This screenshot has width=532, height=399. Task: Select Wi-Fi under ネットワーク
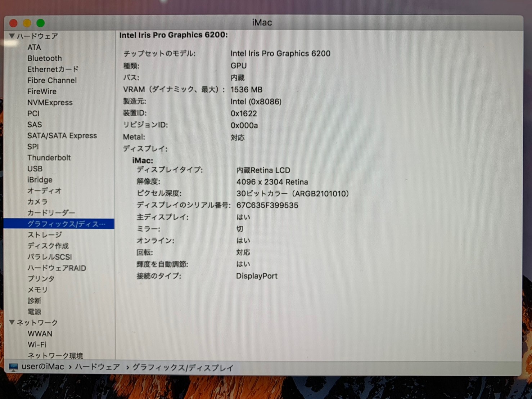point(37,345)
